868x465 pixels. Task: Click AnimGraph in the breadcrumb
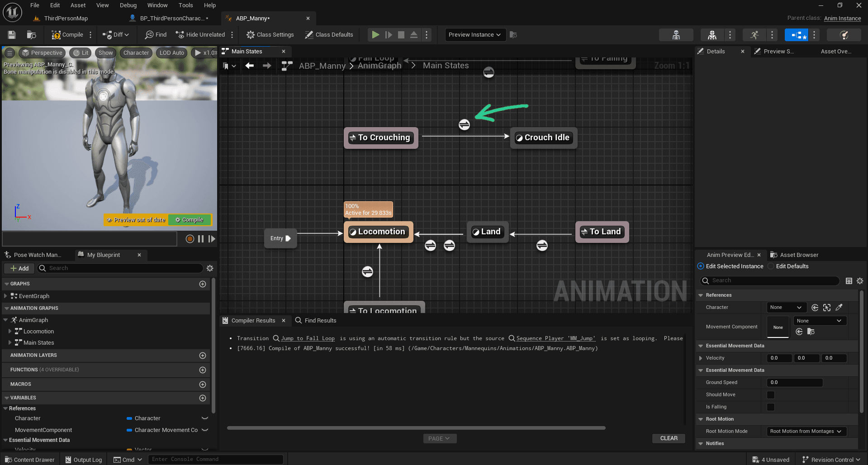tap(379, 66)
